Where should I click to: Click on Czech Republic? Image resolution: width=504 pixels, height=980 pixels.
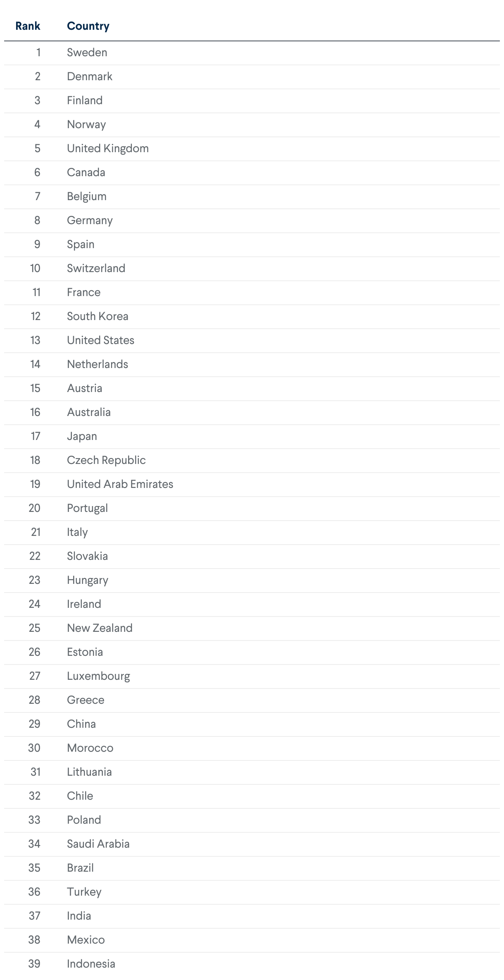tap(106, 460)
